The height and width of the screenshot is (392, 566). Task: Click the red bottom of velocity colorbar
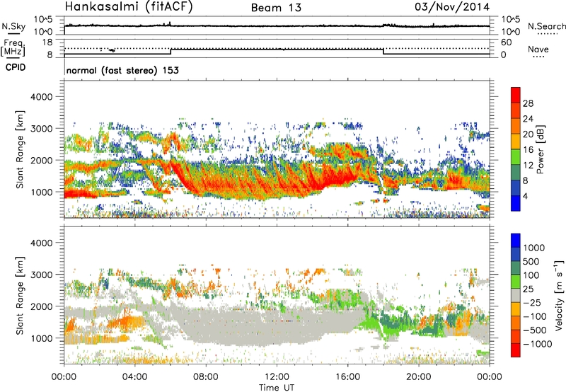pos(516,350)
